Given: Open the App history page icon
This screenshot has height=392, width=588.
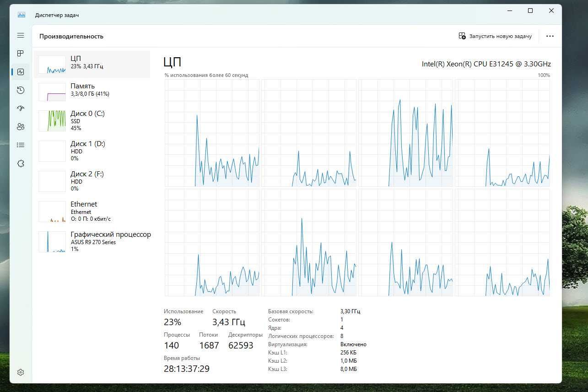Looking at the screenshot, I should (x=21, y=90).
